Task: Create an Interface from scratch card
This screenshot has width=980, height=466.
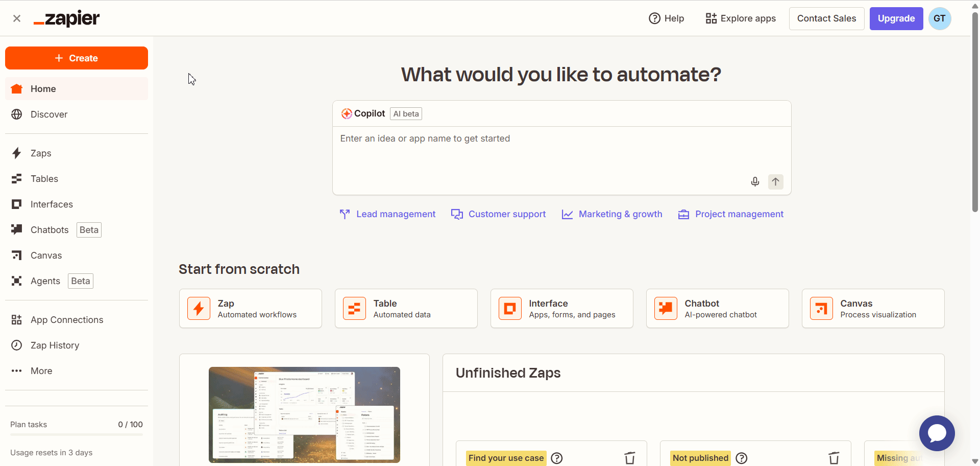Action: [x=562, y=309]
